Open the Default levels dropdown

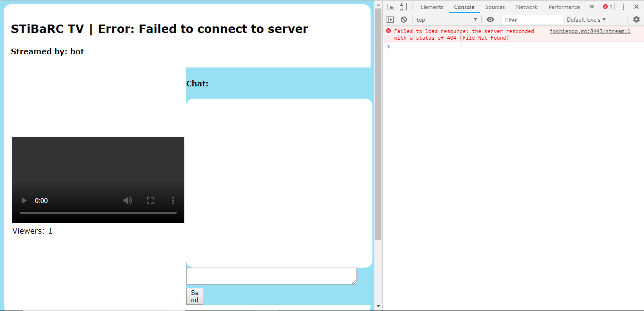pyautogui.click(x=586, y=20)
